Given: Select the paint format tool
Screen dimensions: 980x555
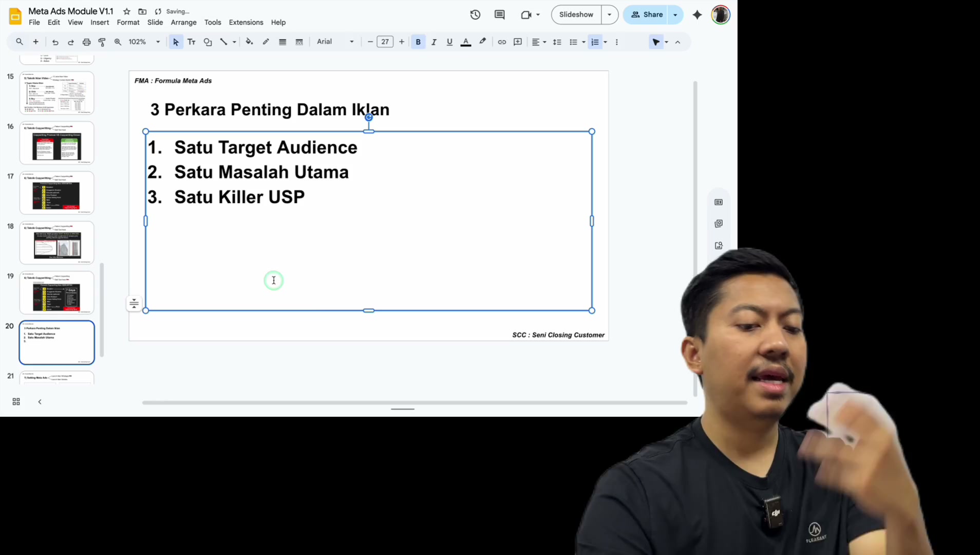Looking at the screenshot, I should (102, 42).
